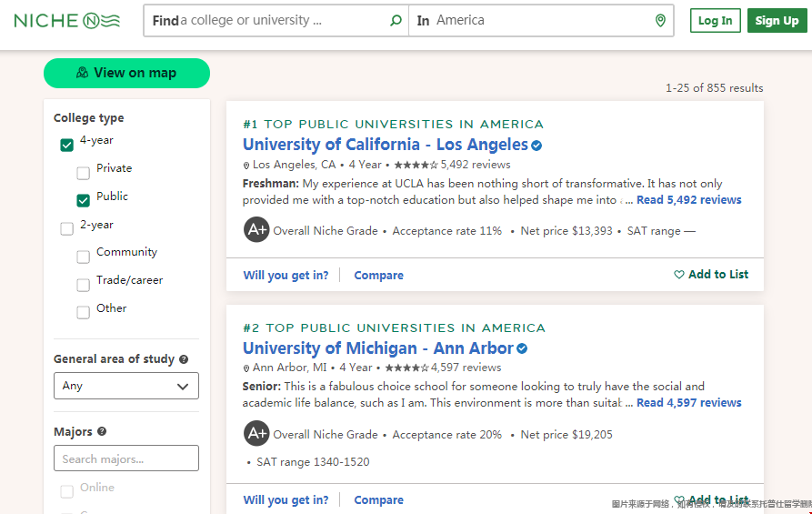Click the A+ grade badge for UCLA
This screenshot has width=812, height=514.
[x=256, y=229]
